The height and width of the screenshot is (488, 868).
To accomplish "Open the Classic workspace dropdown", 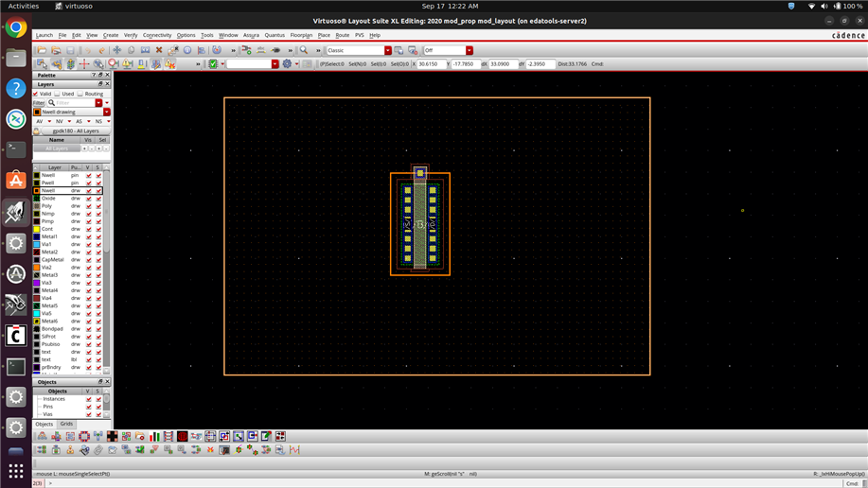I will click(388, 50).
